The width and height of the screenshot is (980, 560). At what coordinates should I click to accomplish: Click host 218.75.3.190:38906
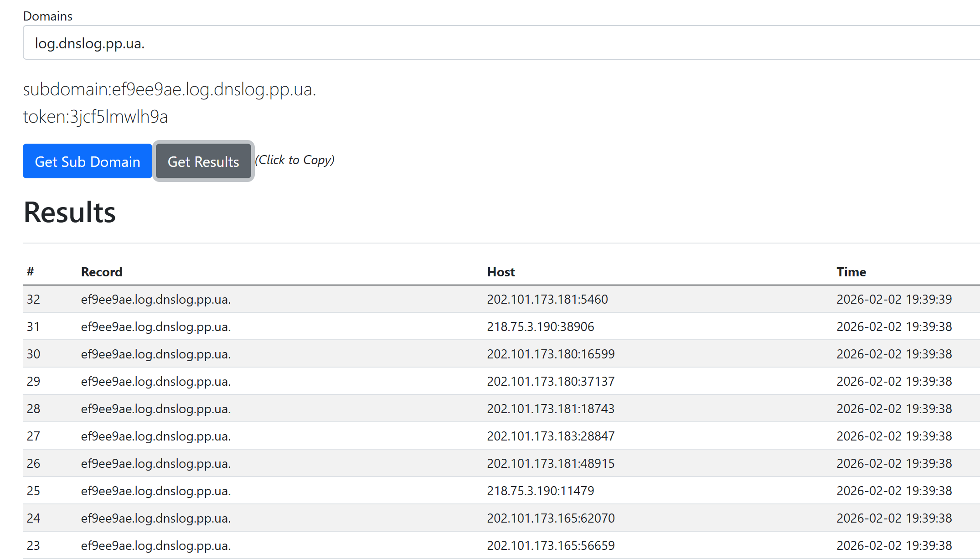pyautogui.click(x=540, y=327)
